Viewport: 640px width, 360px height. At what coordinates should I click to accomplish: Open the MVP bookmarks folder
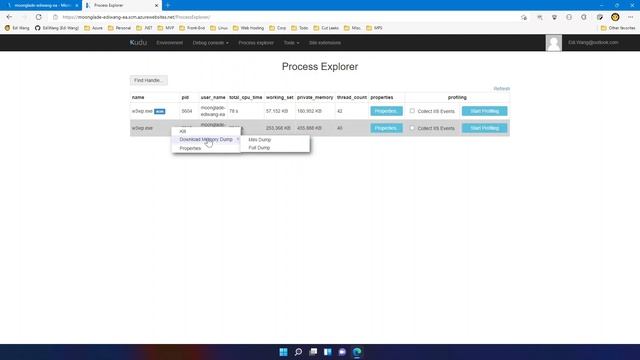point(166,28)
